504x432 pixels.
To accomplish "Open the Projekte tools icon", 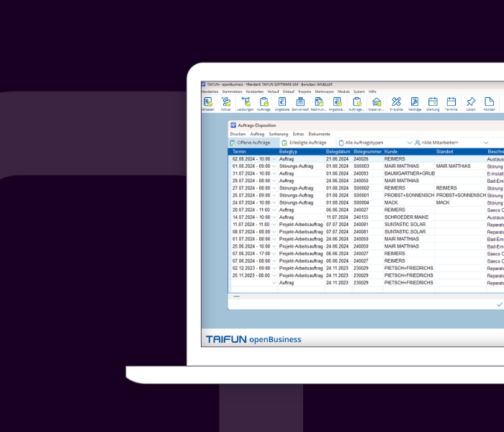I will (396, 103).
